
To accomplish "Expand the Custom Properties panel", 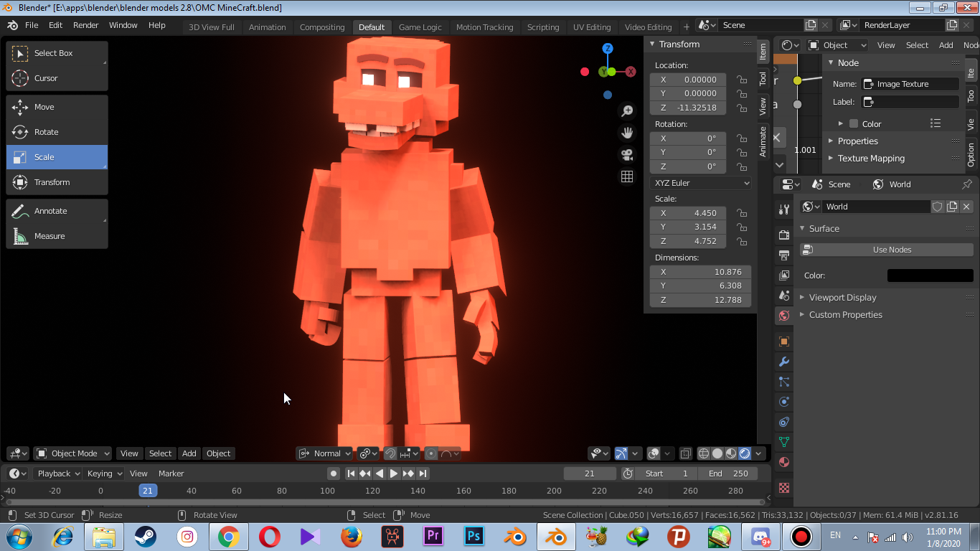I will (x=845, y=315).
